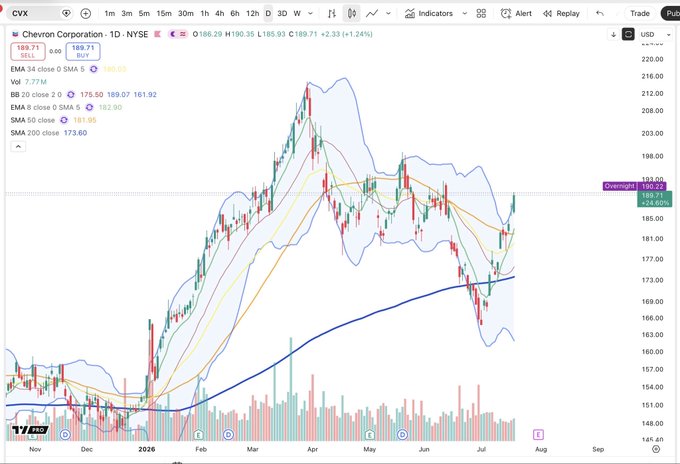Viewport: 680px width, 464px height.
Task: Click the purple Overnight 190.22 price label
Action: (x=634, y=186)
